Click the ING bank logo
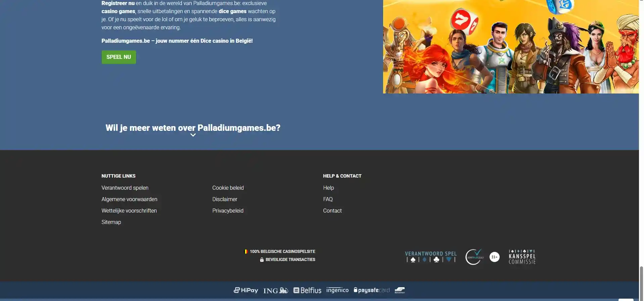The width and height of the screenshot is (644, 301). coord(275,290)
